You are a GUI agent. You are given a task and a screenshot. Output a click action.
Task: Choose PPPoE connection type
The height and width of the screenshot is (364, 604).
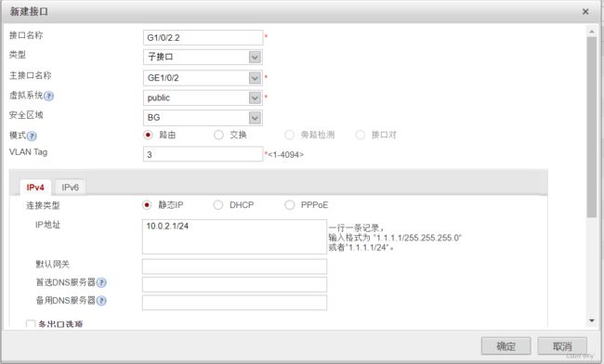click(x=289, y=205)
